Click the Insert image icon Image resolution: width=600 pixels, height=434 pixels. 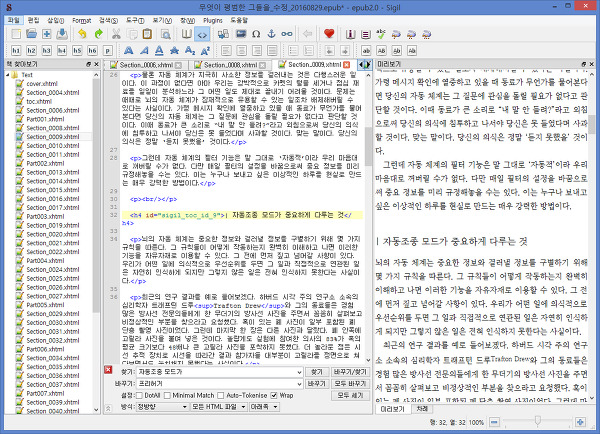[241, 34]
